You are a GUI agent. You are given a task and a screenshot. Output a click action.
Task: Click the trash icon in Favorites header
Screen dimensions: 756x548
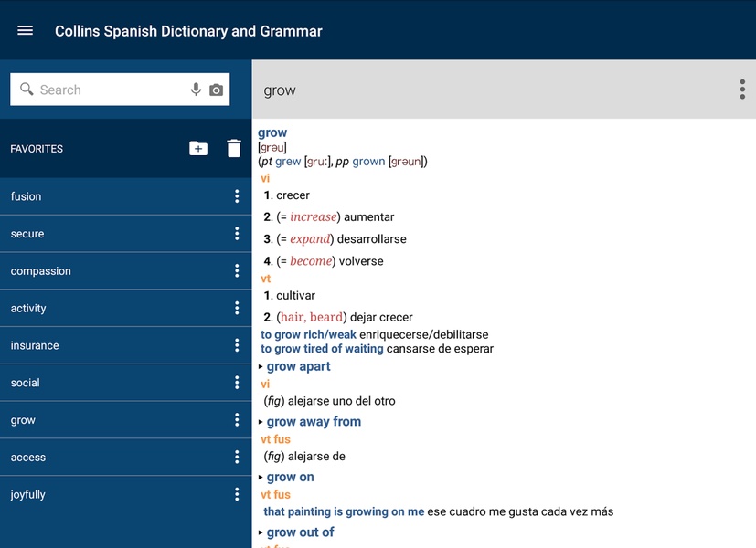pos(234,148)
